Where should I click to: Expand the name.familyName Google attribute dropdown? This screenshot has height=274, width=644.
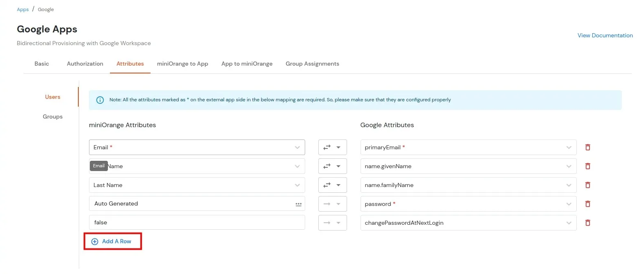pos(468,185)
